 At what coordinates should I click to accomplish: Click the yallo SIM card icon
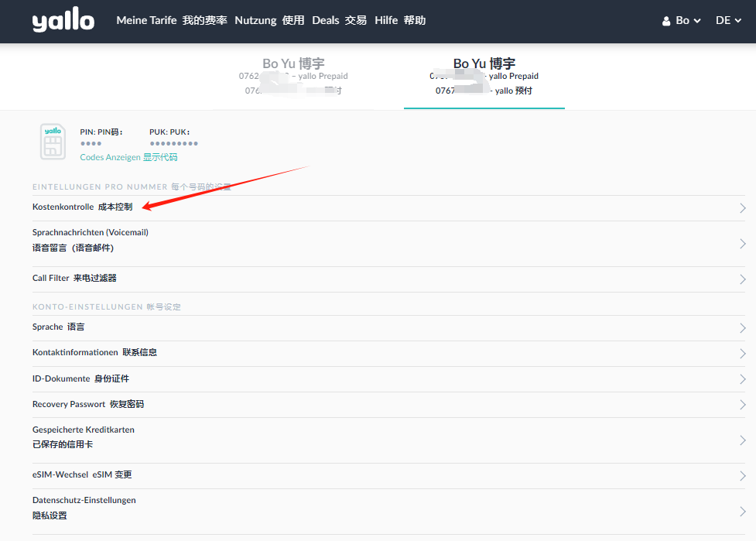coord(53,142)
